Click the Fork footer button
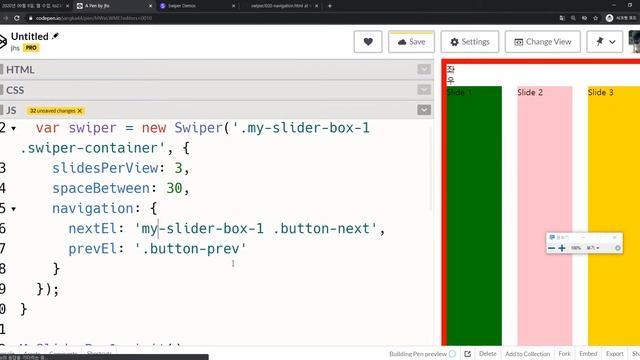The width and height of the screenshot is (640, 360). click(564, 354)
